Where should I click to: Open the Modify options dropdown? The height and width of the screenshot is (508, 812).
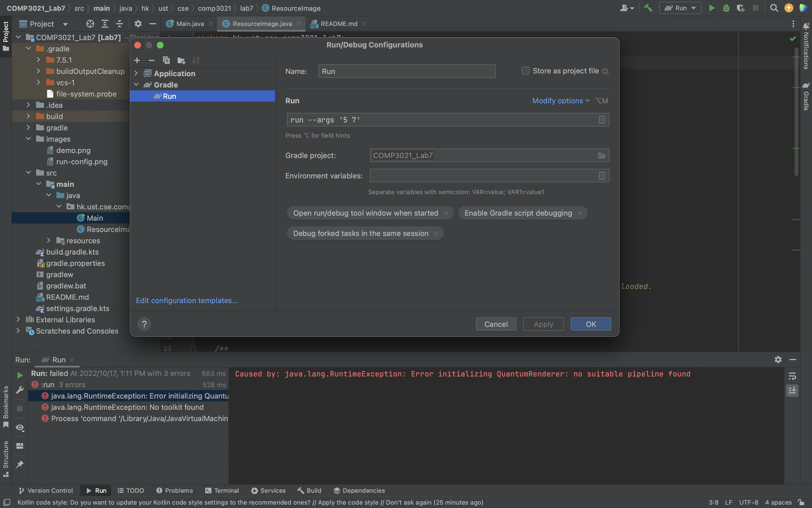tap(561, 101)
